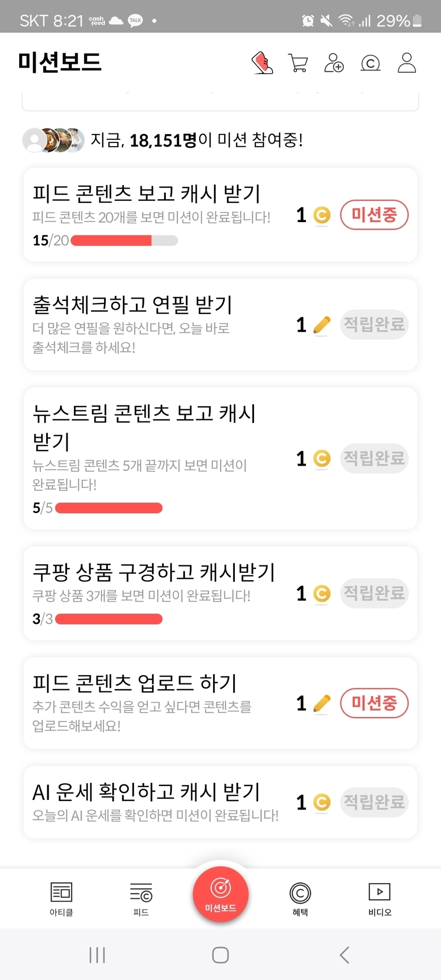The image size is (441, 980).
Task: Tap 미션중 button for feed content mission
Action: pyautogui.click(x=374, y=215)
